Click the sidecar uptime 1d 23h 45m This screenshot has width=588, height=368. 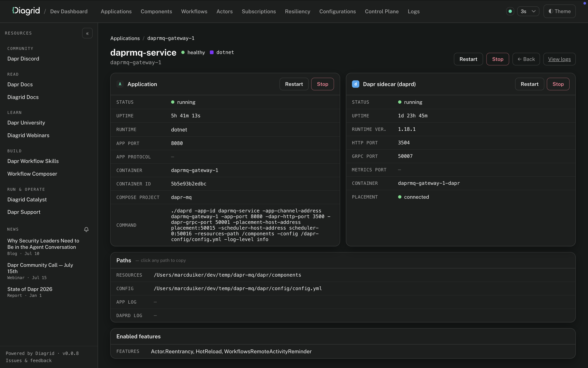[x=413, y=116]
